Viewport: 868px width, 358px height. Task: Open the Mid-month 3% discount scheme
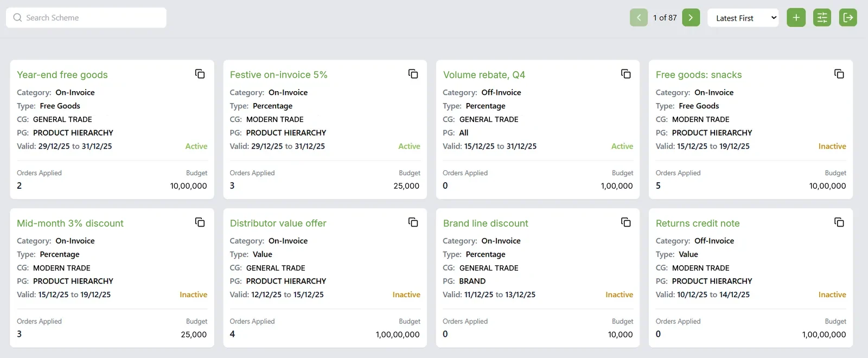tap(70, 223)
